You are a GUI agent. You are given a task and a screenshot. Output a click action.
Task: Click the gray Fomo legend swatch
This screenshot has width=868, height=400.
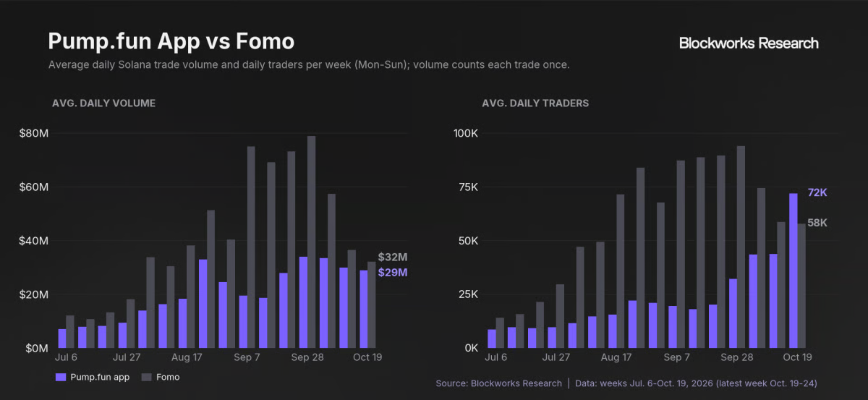(147, 377)
